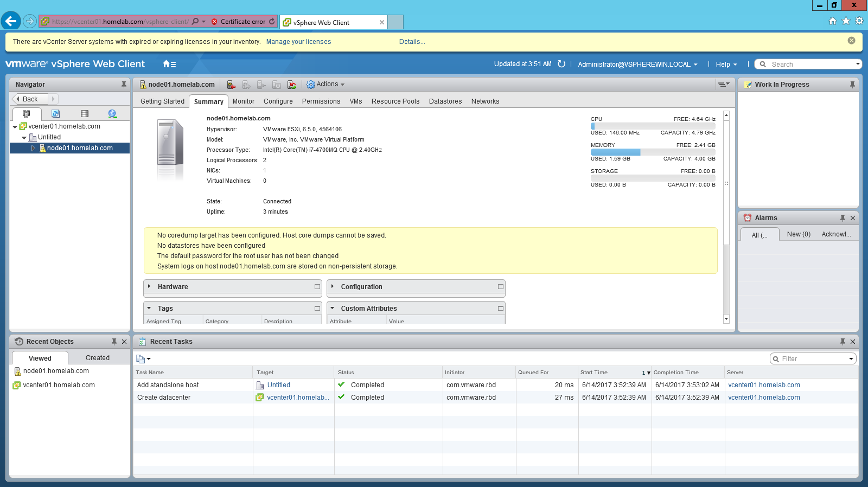The image size is (868, 487).
Task: Pin the Navigator panel
Action: coord(124,85)
